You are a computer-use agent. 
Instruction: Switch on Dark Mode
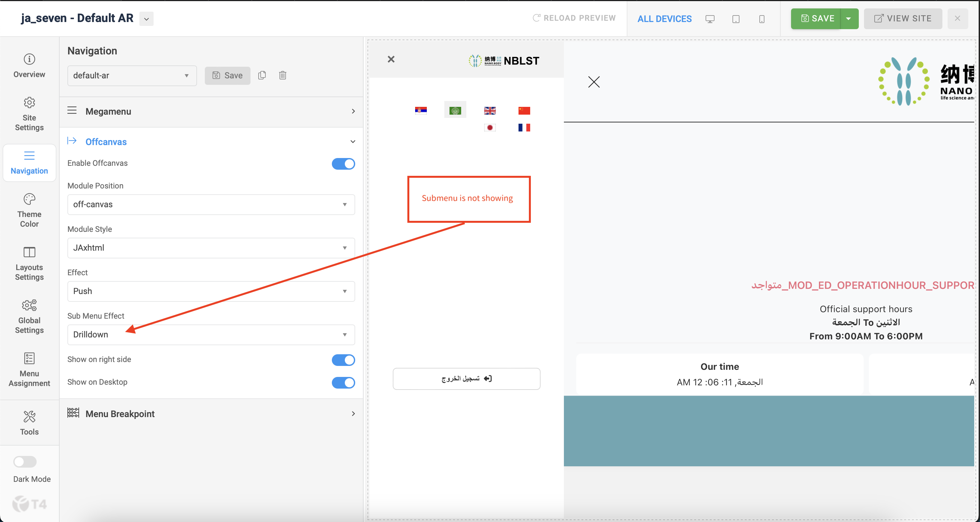click(x=25, y=461)
